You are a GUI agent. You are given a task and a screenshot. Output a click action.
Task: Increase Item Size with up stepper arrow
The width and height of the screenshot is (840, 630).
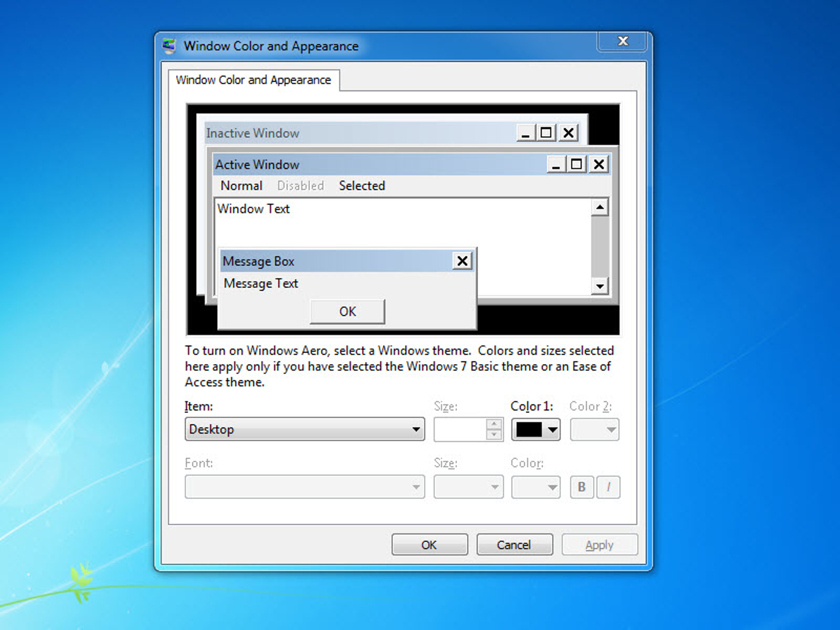tap(494, 423)
